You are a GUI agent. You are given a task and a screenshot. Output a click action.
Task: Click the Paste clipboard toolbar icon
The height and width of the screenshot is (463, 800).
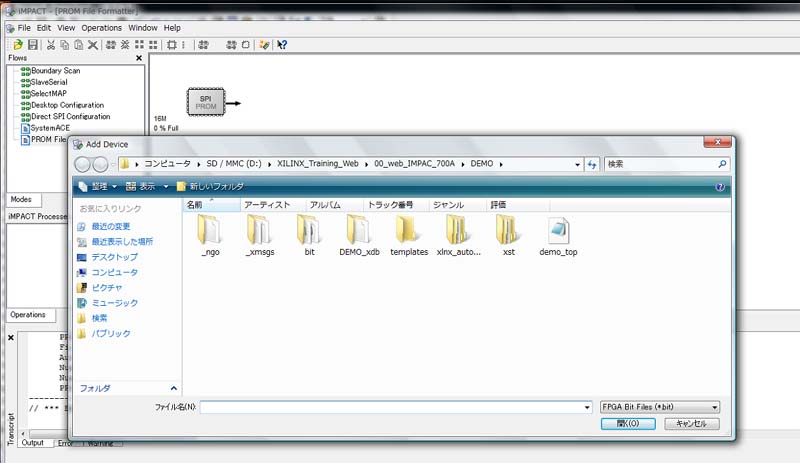(79, 45)
